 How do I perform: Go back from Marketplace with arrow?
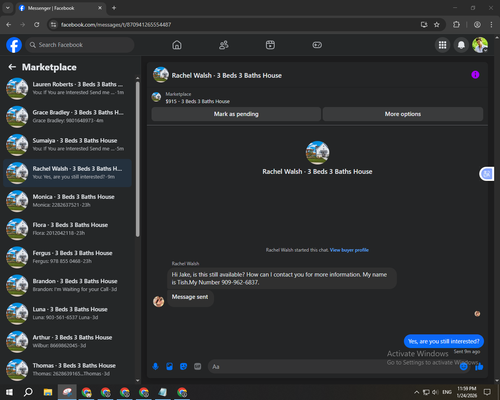tap(12, 67)
